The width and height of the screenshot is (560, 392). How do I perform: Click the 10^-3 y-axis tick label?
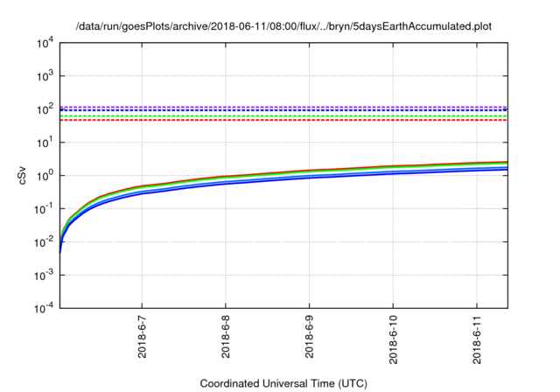click(45, 275)
